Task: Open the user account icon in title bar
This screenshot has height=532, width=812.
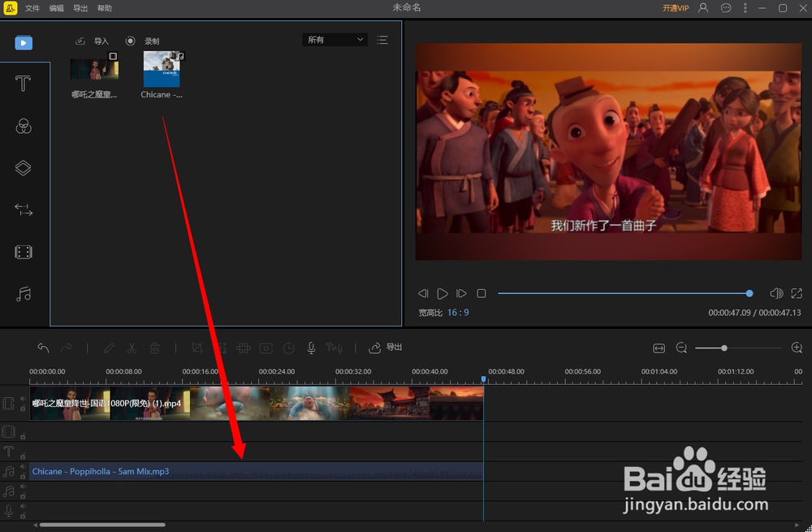Action: (703, 8)
